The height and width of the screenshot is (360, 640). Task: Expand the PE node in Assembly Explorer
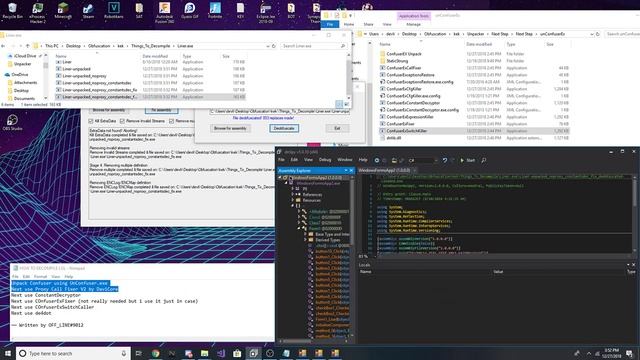click(293, 189)
